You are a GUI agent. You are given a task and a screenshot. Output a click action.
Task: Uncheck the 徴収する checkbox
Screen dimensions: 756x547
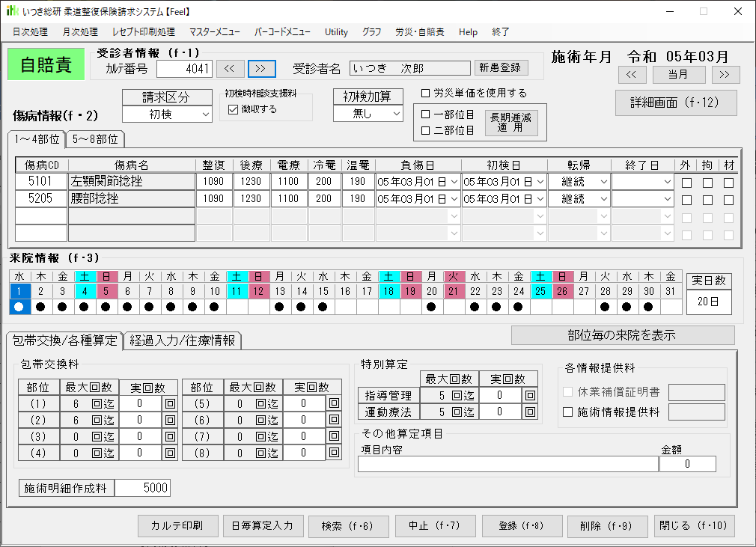click(x=232, y=109)
